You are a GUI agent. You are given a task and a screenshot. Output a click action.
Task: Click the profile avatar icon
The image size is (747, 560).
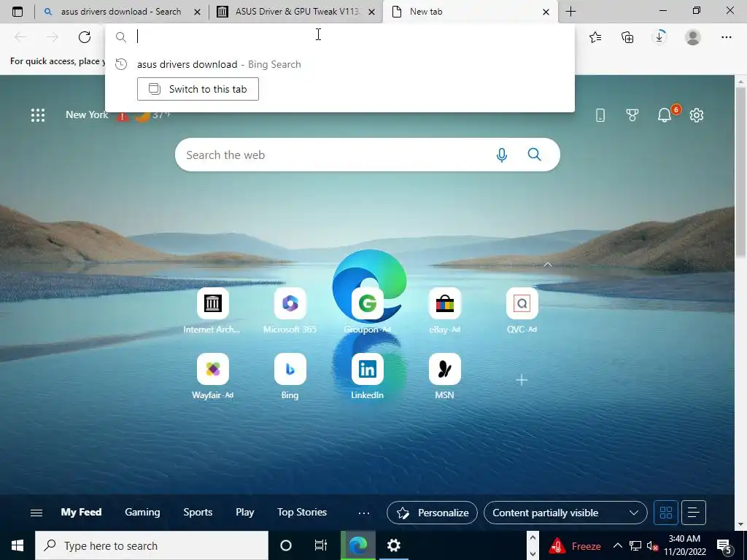click(693, 37)
